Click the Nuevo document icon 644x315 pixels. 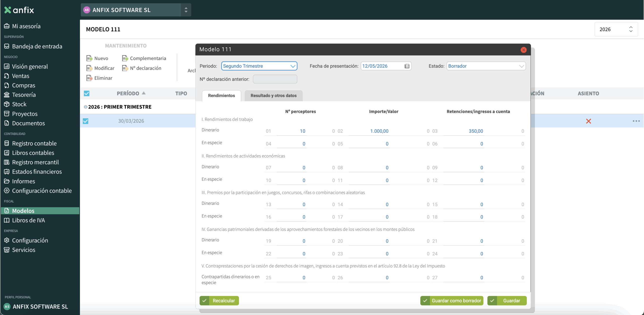pyautogui.click(x=89, y=58)
